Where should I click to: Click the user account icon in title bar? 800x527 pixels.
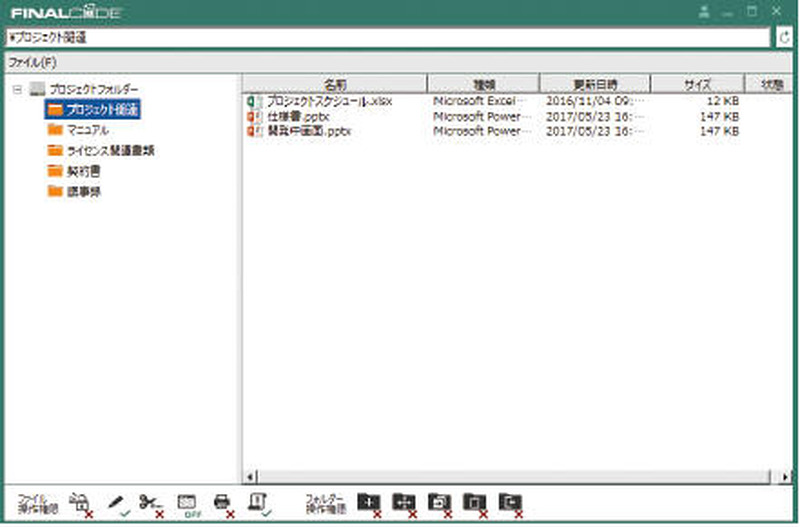(x=706, y=12)
